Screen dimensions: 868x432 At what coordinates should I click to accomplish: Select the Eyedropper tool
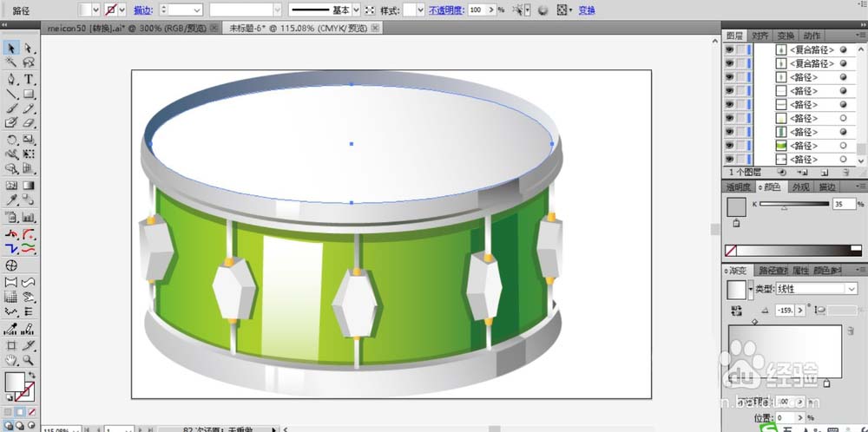tap(11, 200)
